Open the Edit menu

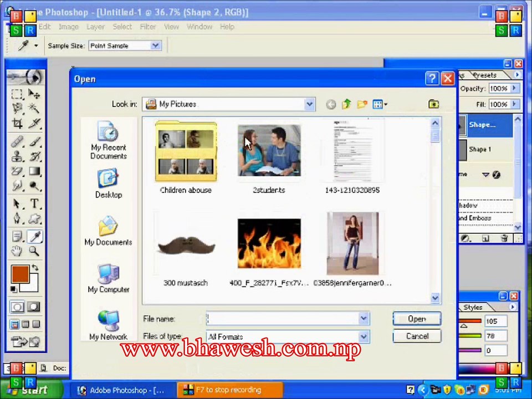[44, 27]
